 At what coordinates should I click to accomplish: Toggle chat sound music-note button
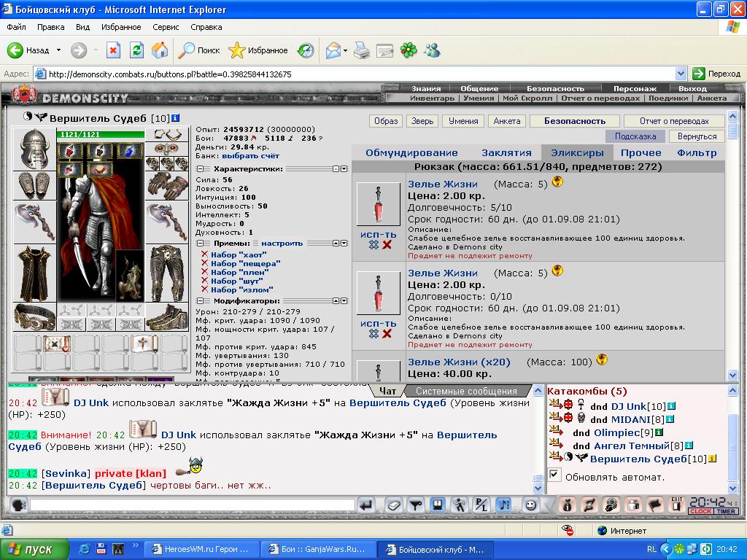coord(504,505)
